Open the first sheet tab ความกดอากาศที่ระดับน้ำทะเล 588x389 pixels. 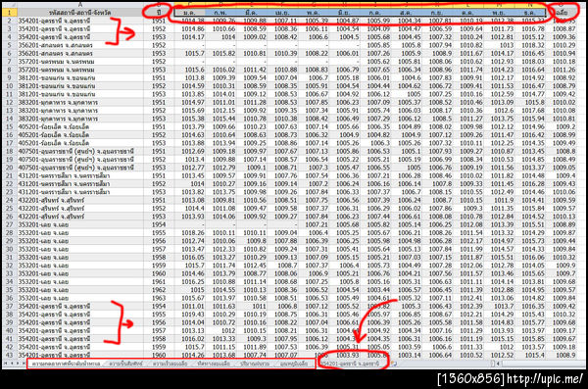(x=66, y=364)
